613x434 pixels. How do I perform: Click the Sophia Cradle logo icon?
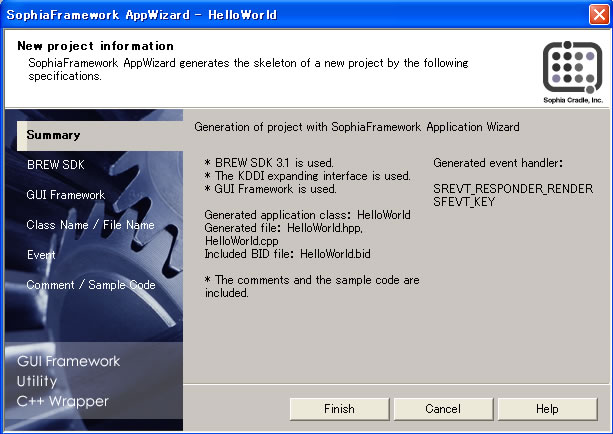click(x=573, y=67)
